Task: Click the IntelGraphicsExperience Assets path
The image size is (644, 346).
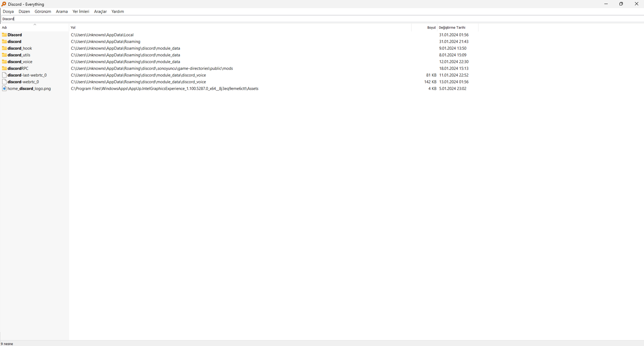Action: pyautogui.click(x=165, y=89)
